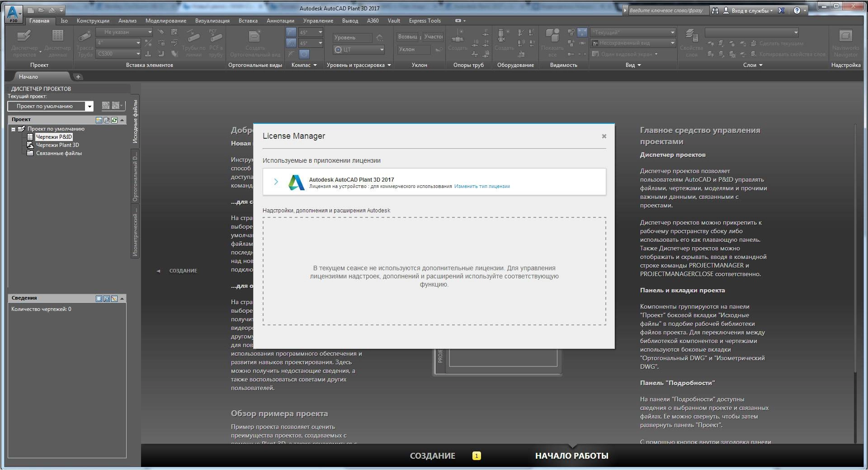
Task: Select the Изометрический side tab
Action: click(x=135, y=231)
